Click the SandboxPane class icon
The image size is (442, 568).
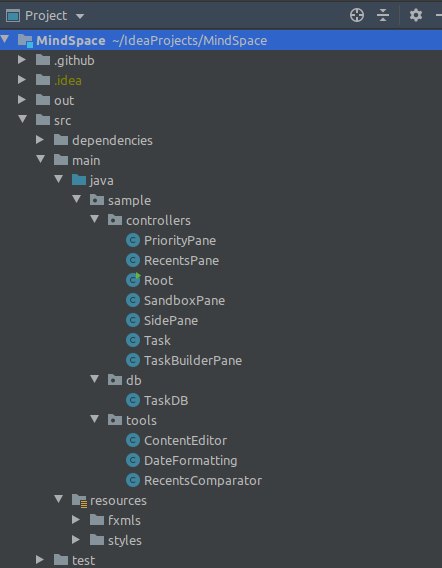[133, 300]
